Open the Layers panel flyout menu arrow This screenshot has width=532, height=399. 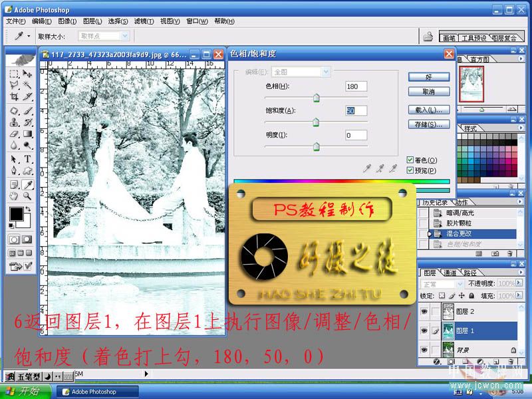[521, 272]
